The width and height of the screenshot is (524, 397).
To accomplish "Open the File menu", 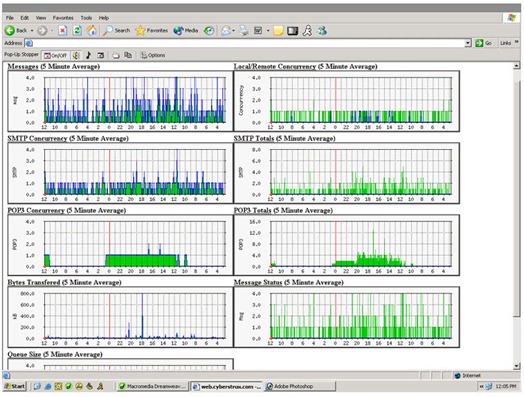I will [10, 18].
